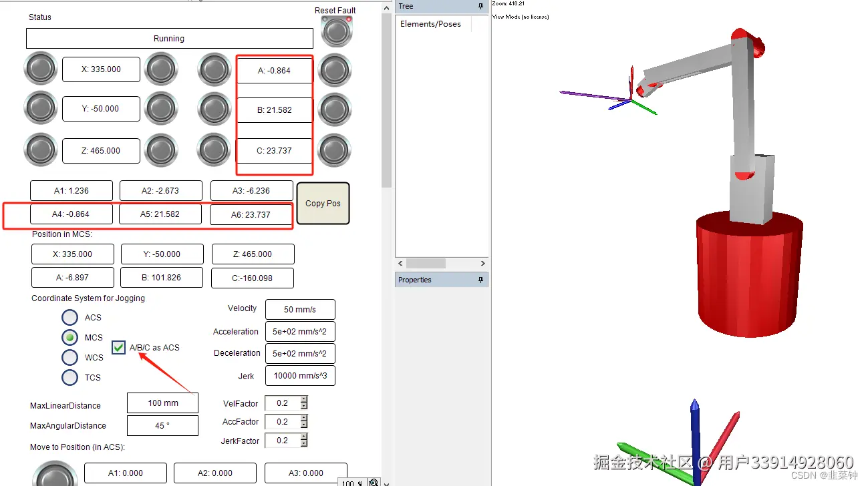868x486 pixels.
Task: Click the Move to Position A2: 0.000 field
Action: click(x=215, y=473)
